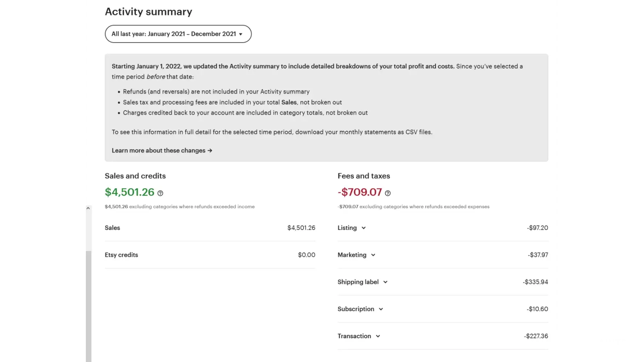
Task: Click the caret arrow in the date selector
Action: coord(241,34)
